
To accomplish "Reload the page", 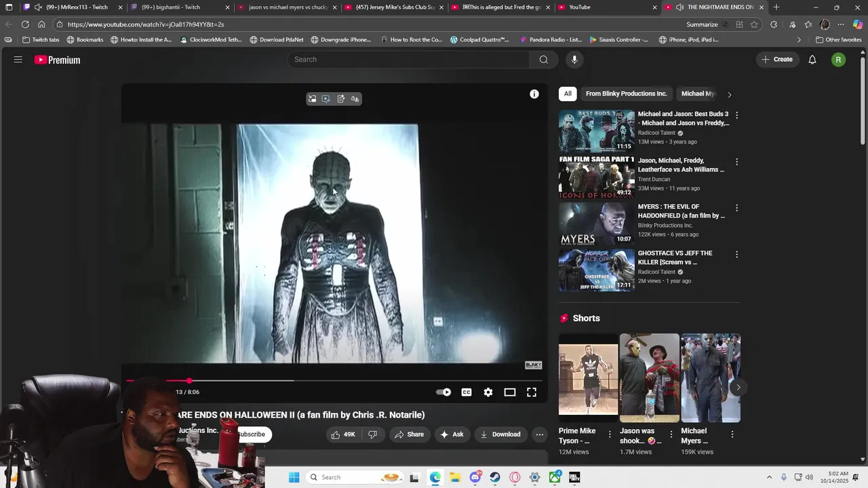I will click(25, 24).
